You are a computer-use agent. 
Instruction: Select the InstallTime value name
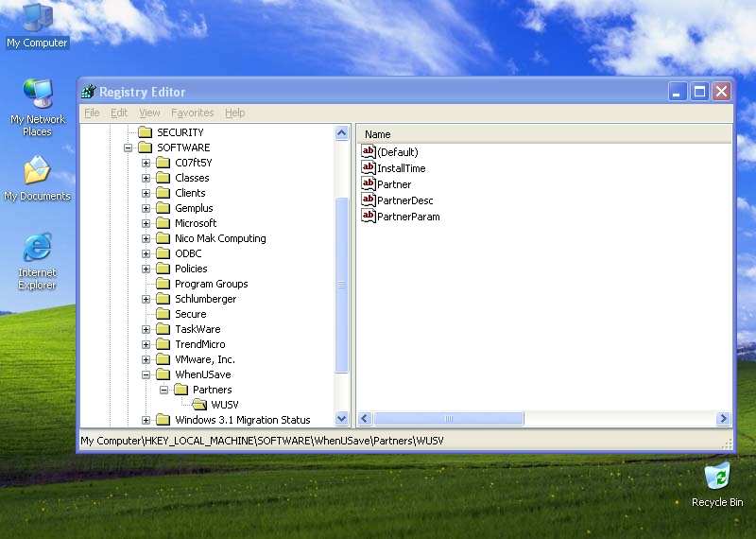(401, 168)
